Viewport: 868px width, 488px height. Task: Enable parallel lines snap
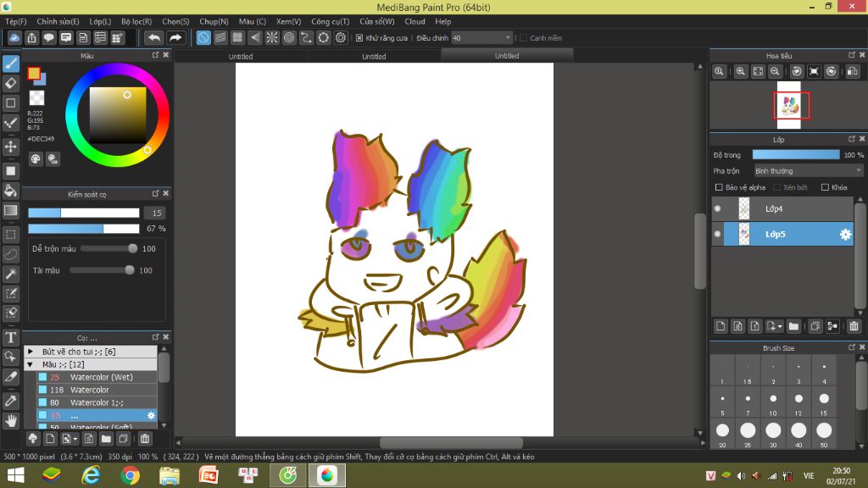220,37
